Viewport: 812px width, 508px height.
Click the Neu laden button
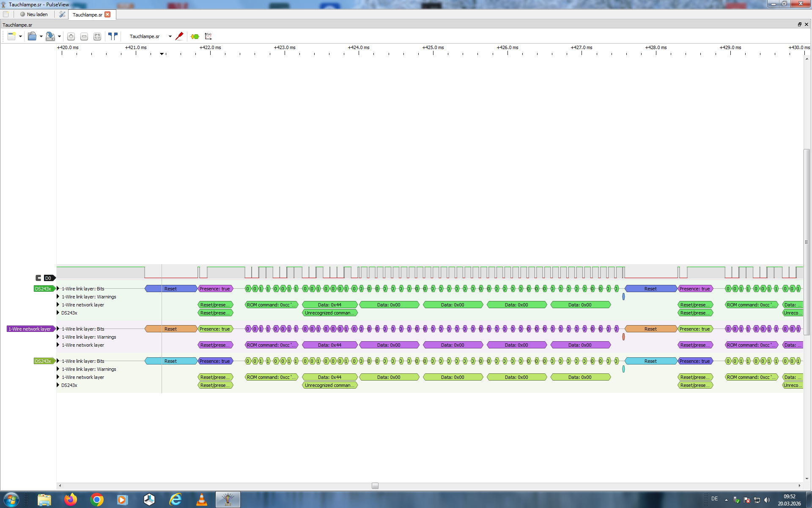34,14
